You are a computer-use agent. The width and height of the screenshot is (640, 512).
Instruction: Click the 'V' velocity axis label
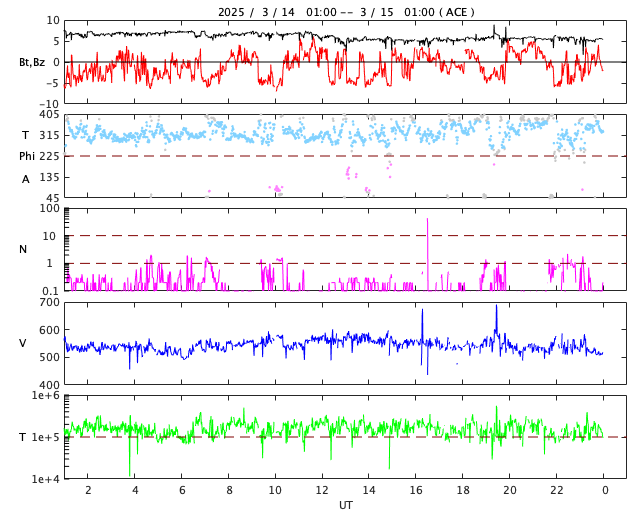(x=23, y=343)
